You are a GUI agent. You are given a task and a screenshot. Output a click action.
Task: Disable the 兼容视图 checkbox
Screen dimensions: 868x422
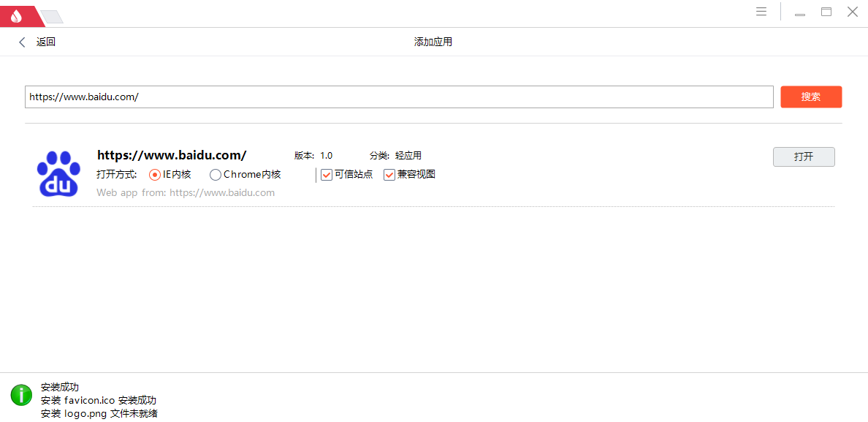point(389,174)
